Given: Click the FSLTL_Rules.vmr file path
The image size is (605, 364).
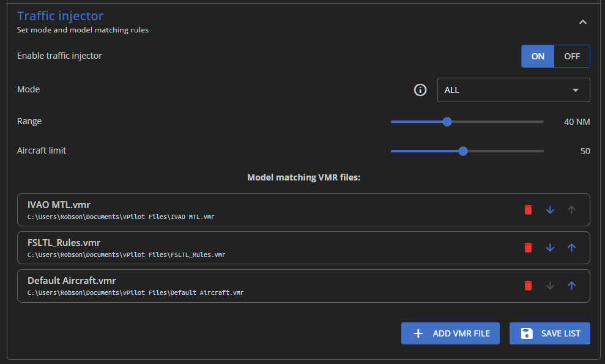Looking at the screenshot, I should [126, 254].
